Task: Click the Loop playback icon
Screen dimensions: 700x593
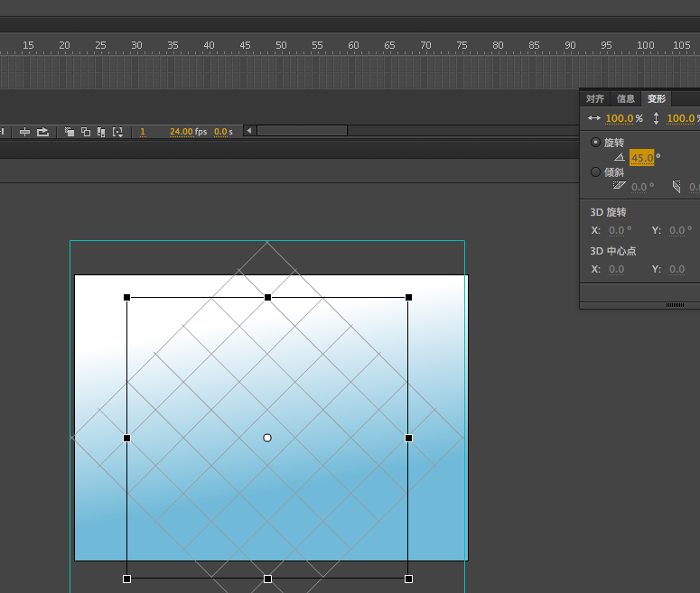Action: (x=42, y=132)
